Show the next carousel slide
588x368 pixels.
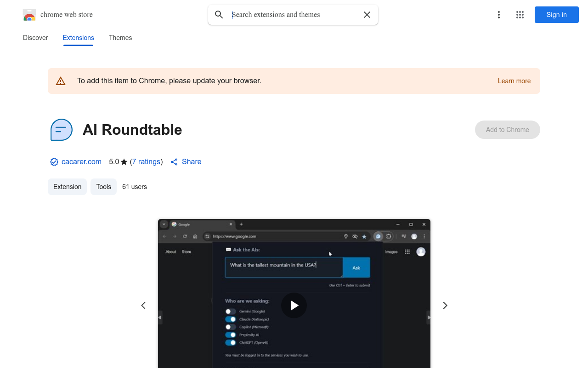[x=445, y=305]
